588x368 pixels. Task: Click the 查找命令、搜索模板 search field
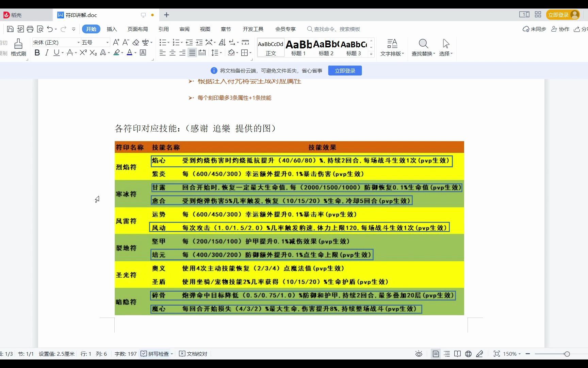pos(333,29)
